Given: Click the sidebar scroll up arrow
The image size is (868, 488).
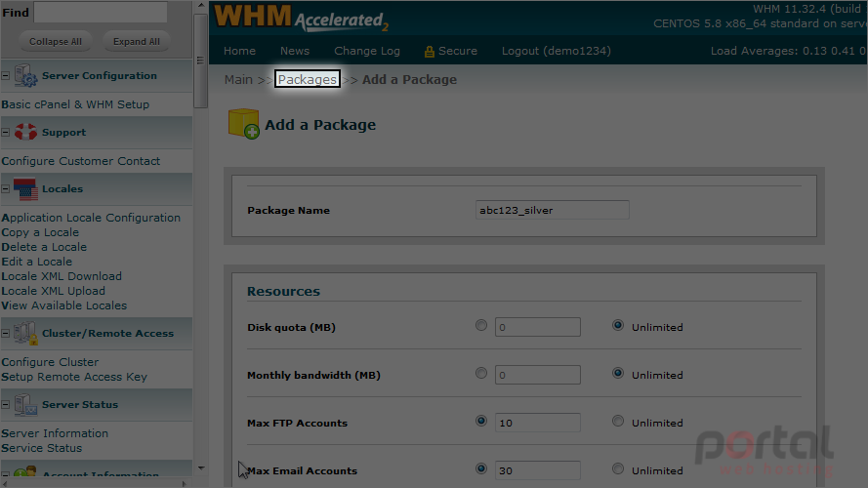Looking at the screenshot, I should [x=200, y=6].
